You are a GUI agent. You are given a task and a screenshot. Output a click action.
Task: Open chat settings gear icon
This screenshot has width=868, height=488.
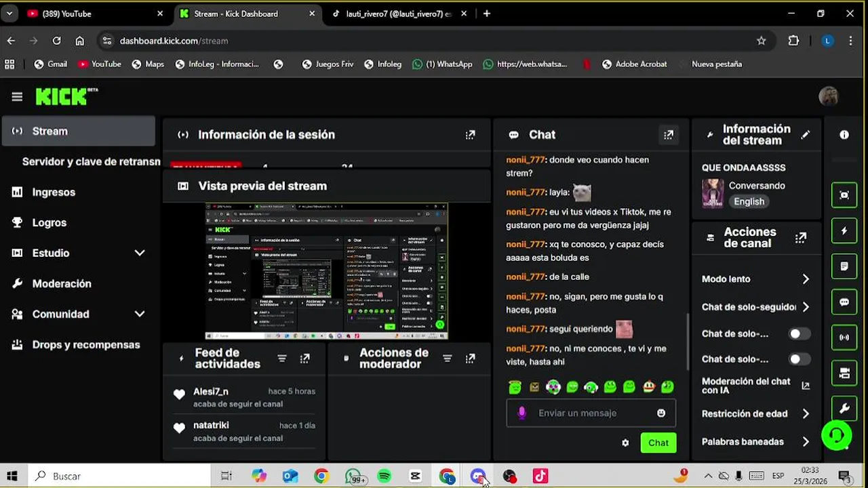click(x=625, y=443)
